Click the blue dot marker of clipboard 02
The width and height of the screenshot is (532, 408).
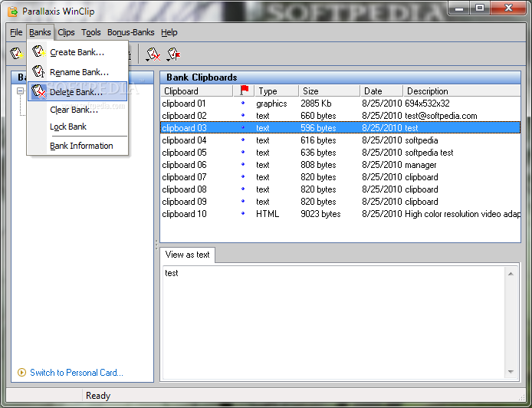click(243, 115)
